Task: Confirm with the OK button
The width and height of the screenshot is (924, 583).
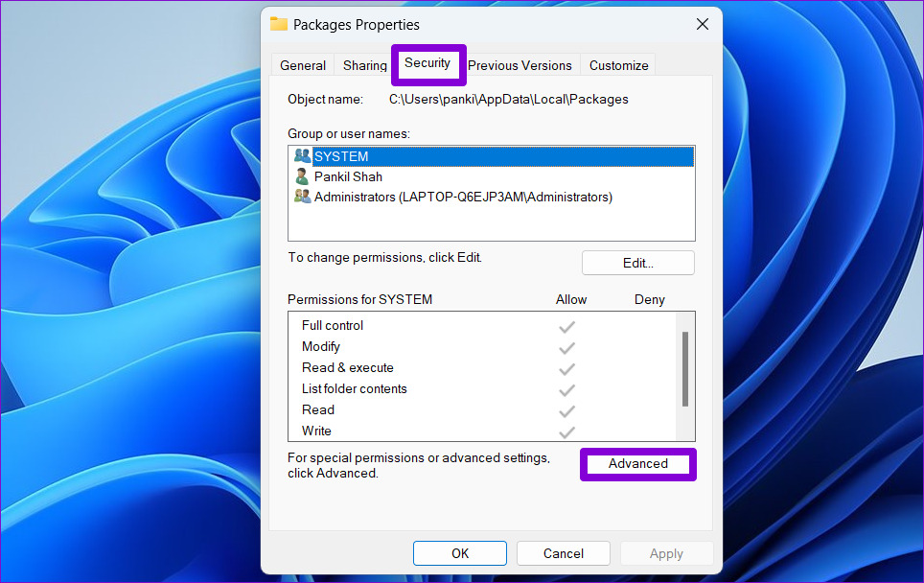Action: point(460,553)
